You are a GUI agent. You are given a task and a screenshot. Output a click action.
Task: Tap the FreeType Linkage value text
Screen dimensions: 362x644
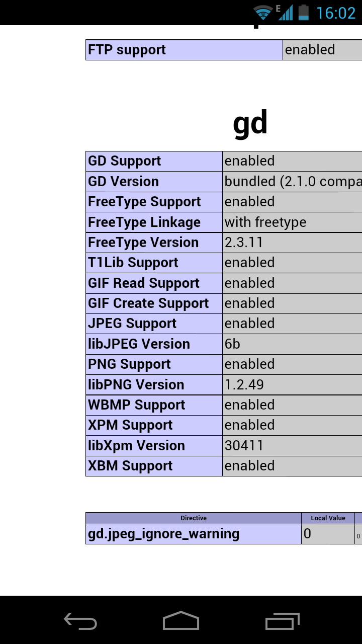[265, 222]
